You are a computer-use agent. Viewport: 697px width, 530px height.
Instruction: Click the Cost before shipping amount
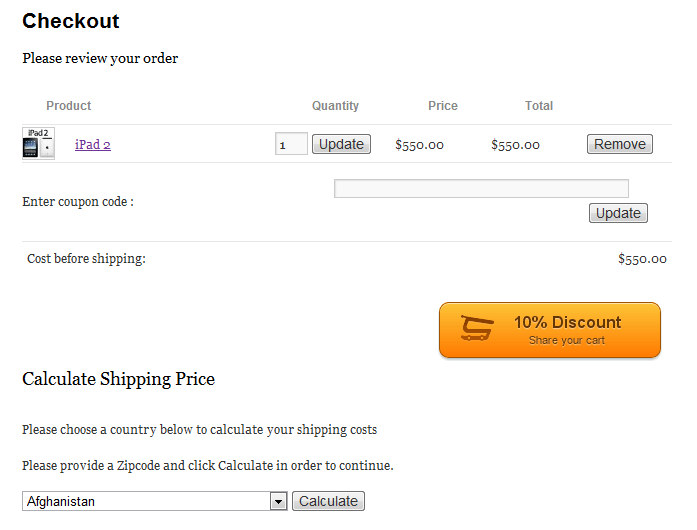click(x=642, y=259)
